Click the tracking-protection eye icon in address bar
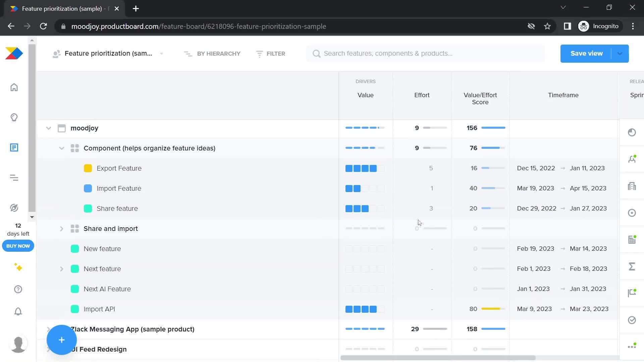644x362 pixels. point(531,26)
